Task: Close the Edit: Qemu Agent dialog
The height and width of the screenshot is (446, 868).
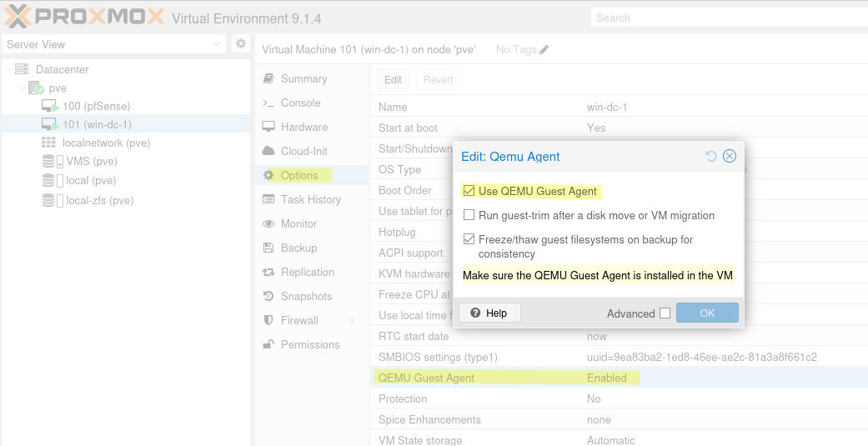Action: tap(730, 156)
